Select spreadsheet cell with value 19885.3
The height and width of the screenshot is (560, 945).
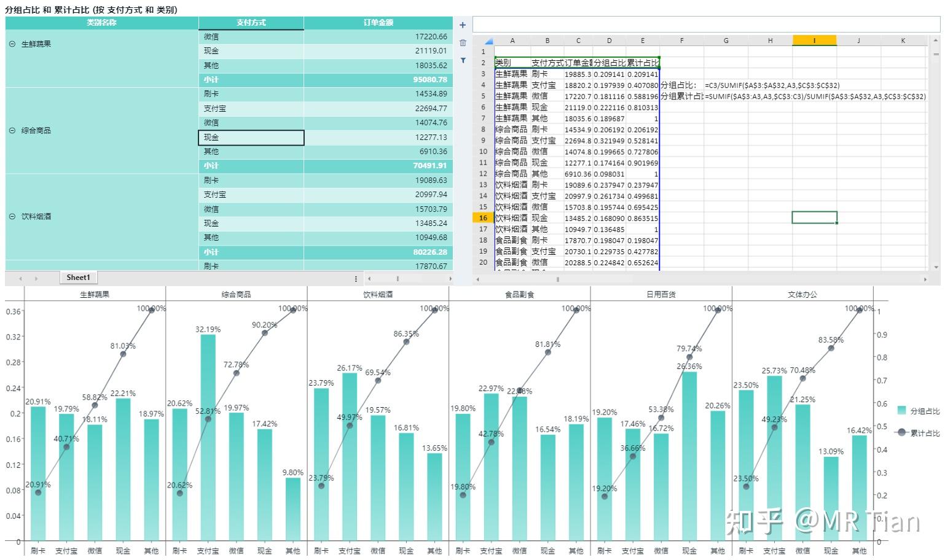tap(578, 74)
